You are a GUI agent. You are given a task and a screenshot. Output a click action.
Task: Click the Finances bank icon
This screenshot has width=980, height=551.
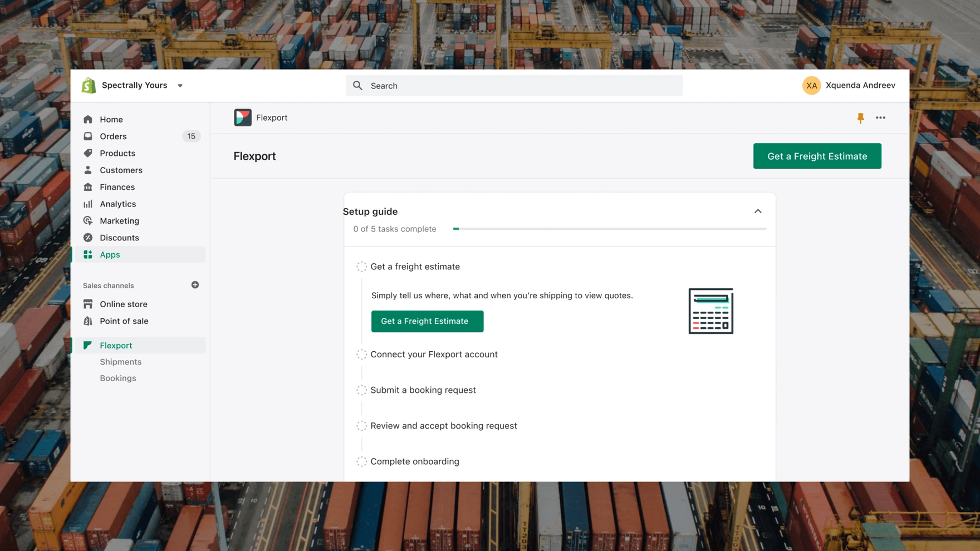tap(88, 187)
